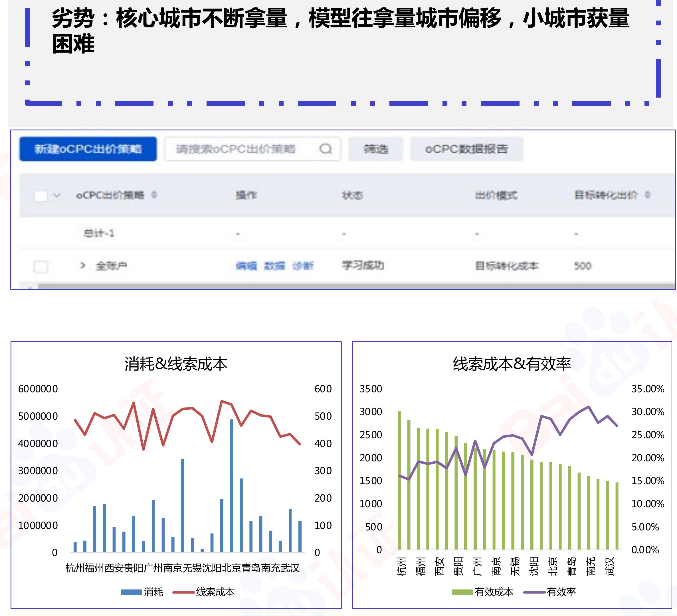This screenshot has height=616, width=677.
Task: Click the 线索成本 red legend swatch
Action: [183, 593]
